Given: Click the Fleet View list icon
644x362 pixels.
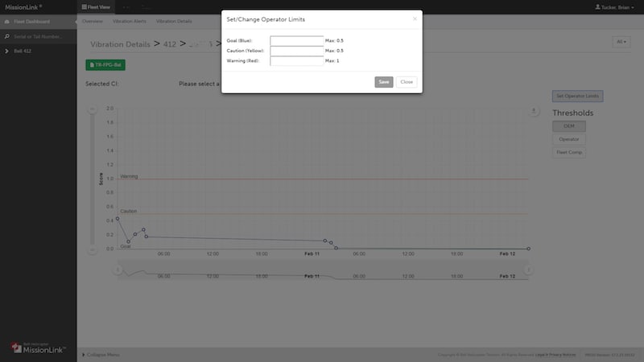Looking at the screenshot, I should (85, 6).
